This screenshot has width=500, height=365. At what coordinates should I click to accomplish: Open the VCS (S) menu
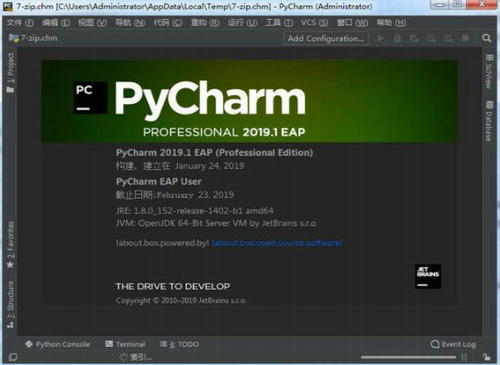pos(314,23)
